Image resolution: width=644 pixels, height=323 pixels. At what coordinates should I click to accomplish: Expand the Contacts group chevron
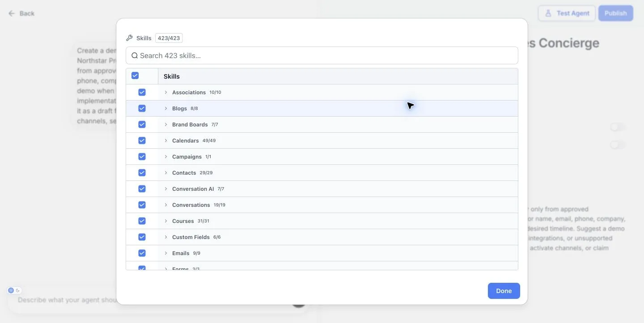pos(166,173)
